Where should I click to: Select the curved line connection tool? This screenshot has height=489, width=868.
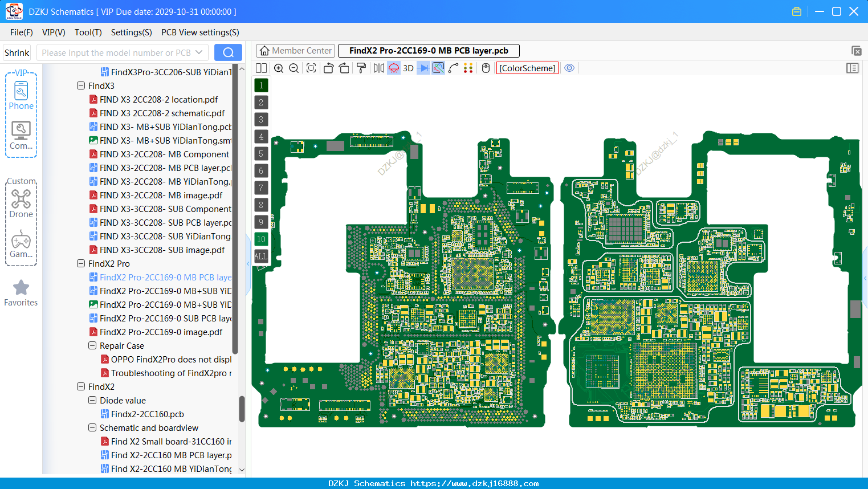(453, 68)
